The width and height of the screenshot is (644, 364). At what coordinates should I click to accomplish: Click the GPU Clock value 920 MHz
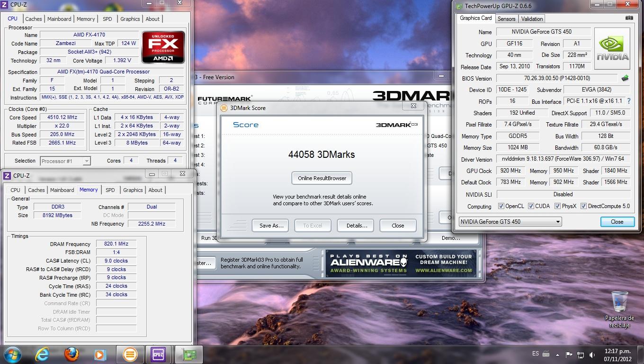click(x=510, y=171)
